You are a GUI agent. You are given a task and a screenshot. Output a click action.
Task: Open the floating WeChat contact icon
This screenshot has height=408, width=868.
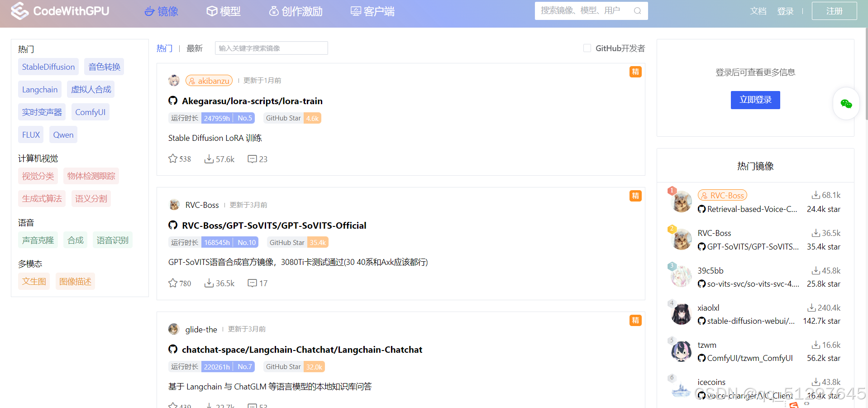[x=846, y=104]
